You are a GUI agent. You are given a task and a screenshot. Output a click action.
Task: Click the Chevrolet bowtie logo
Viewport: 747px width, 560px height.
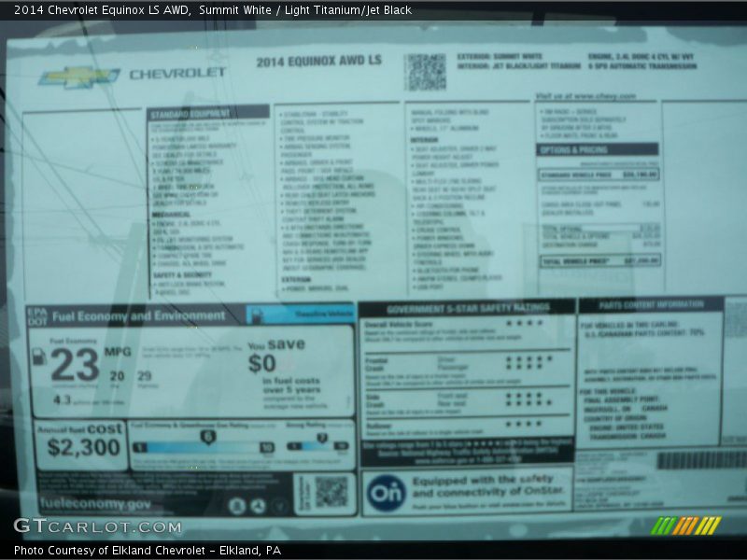pos(78,77)
